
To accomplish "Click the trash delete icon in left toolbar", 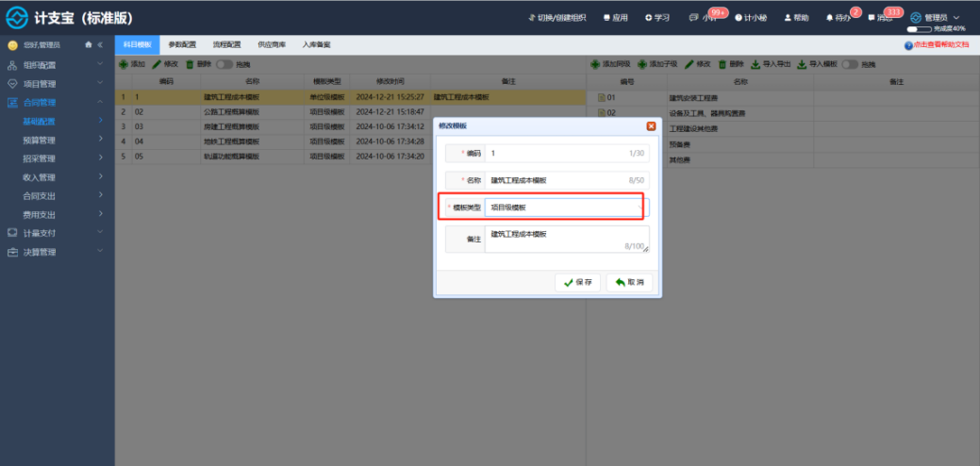I will (x=190, y=64).
